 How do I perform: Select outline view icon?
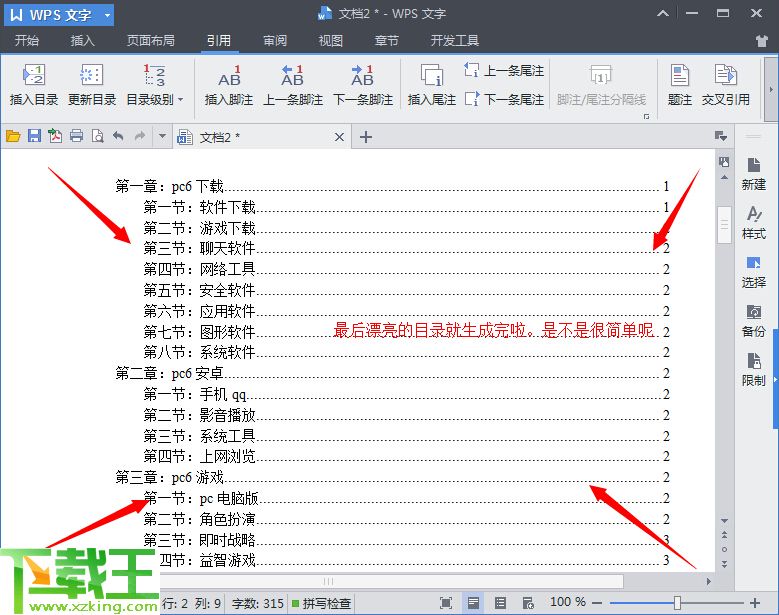click(501, 603)
